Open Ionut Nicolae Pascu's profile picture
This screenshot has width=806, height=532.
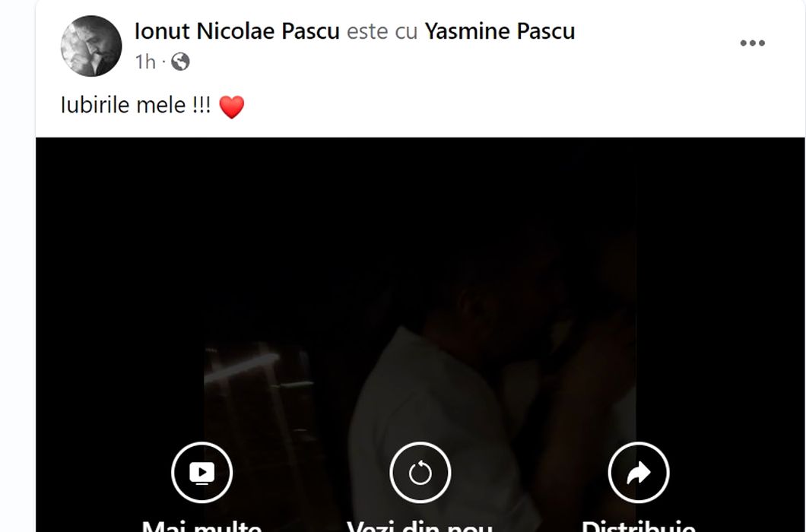click(91, 46)
